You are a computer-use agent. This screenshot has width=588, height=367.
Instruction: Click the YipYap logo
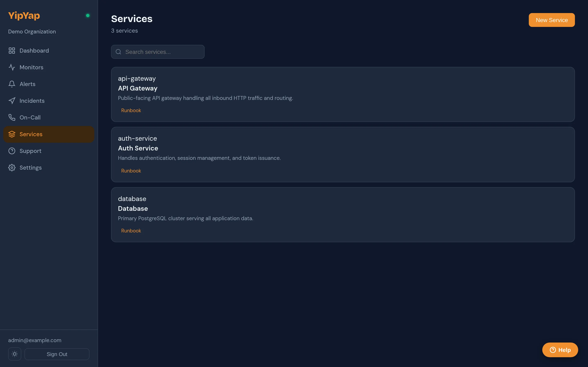[24, 15]
